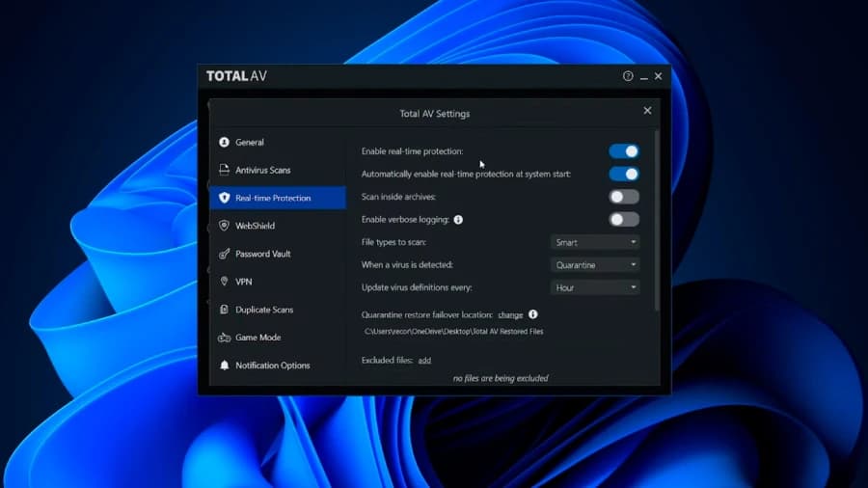This screenshot has width=868, height=488.
Task: Click the settings panel vertical scrollbar
Action: [657, 221]
